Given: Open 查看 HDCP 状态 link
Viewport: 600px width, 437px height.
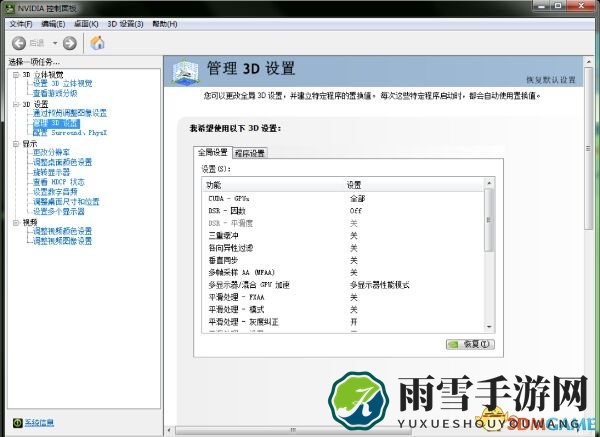Looking at the screenshot, I should [x=59, y=182].
